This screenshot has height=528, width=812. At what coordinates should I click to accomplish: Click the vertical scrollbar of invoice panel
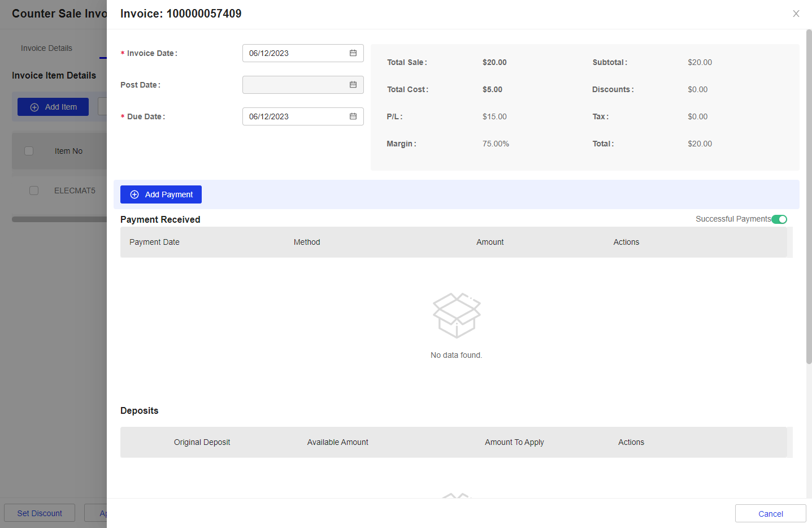coord(809,197)
